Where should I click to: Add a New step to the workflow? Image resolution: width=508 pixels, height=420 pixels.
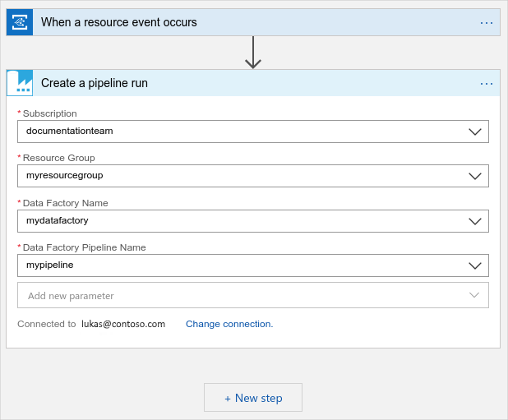pos(253,398)
